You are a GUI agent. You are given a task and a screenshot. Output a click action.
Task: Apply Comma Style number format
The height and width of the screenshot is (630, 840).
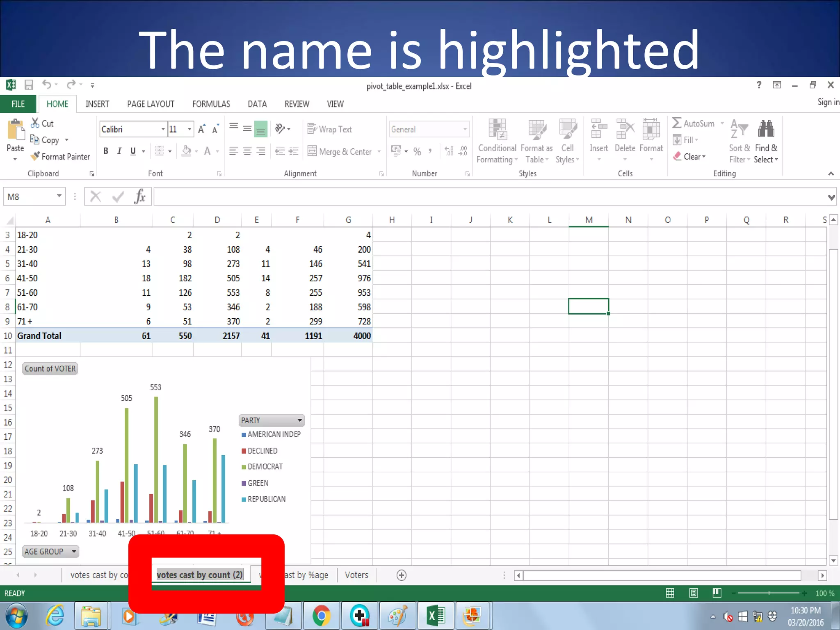point(430,151)
